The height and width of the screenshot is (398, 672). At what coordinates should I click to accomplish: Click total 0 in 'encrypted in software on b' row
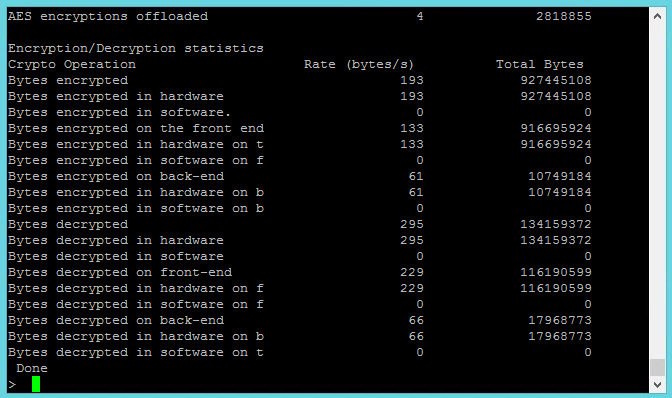(588, 208)
